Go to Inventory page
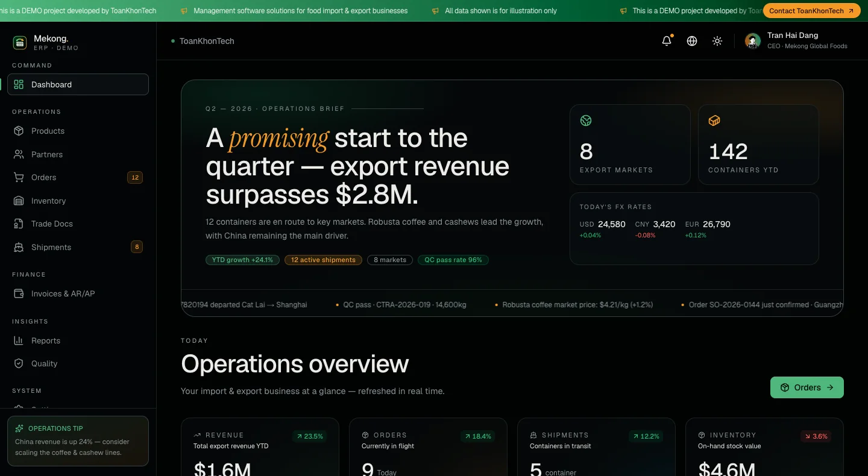This screenshot has width=868, height=476. 78,201
